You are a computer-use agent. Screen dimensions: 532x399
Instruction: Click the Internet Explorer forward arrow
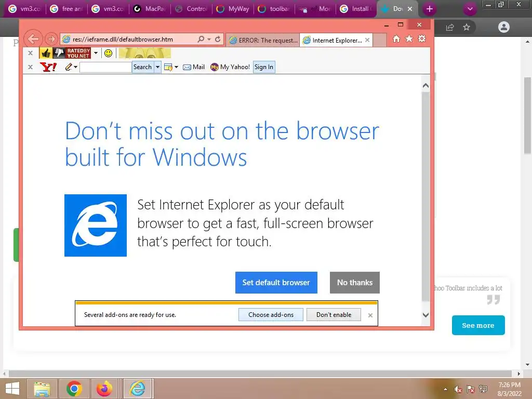51,39
